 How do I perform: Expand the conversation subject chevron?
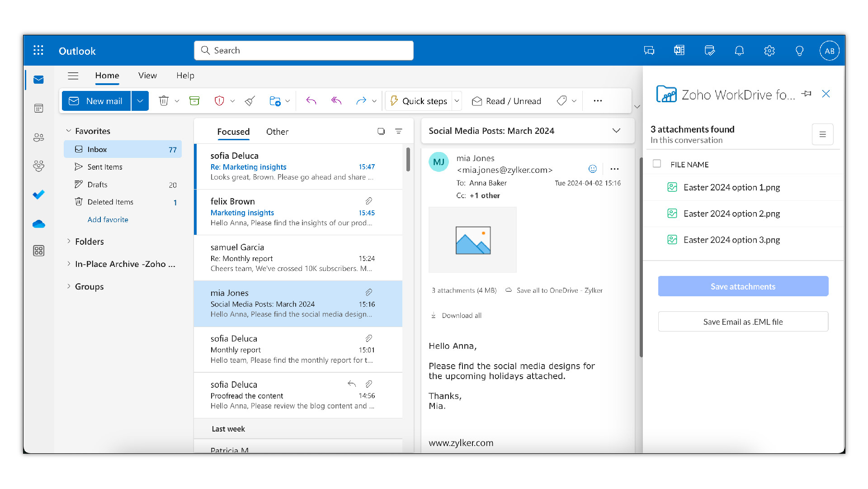(616, 131)
